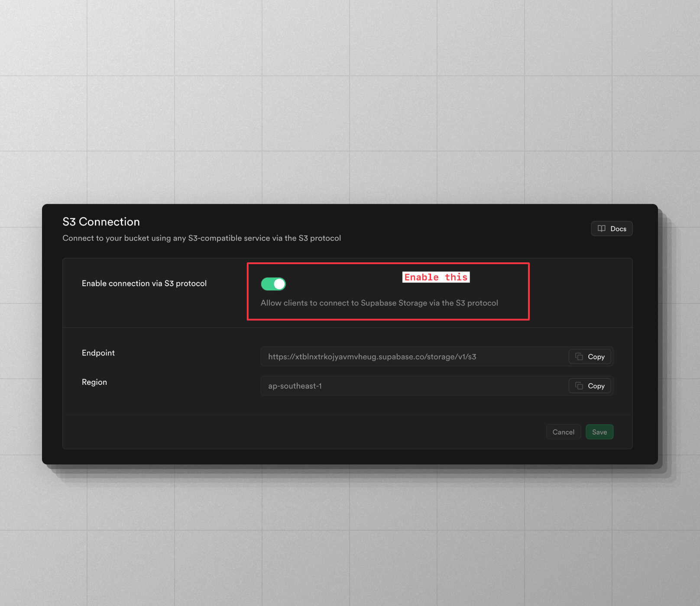Image resolution: width=700 pixels, height=606 pixels.
Task: Click the red 'Enable this' annotation
Action: click(436, 277)
